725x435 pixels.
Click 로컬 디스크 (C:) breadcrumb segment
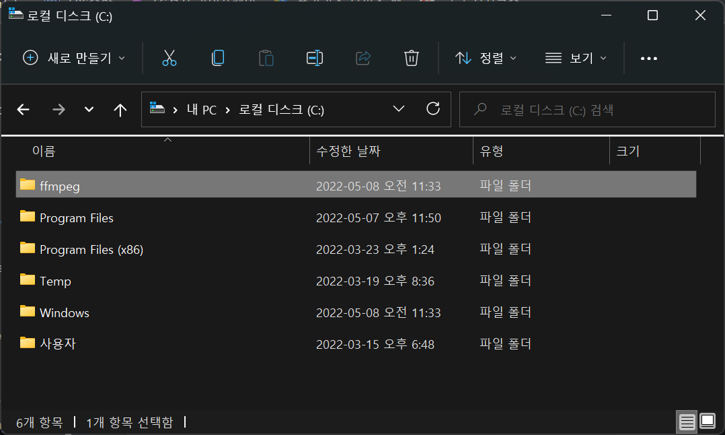click(281, 110)
